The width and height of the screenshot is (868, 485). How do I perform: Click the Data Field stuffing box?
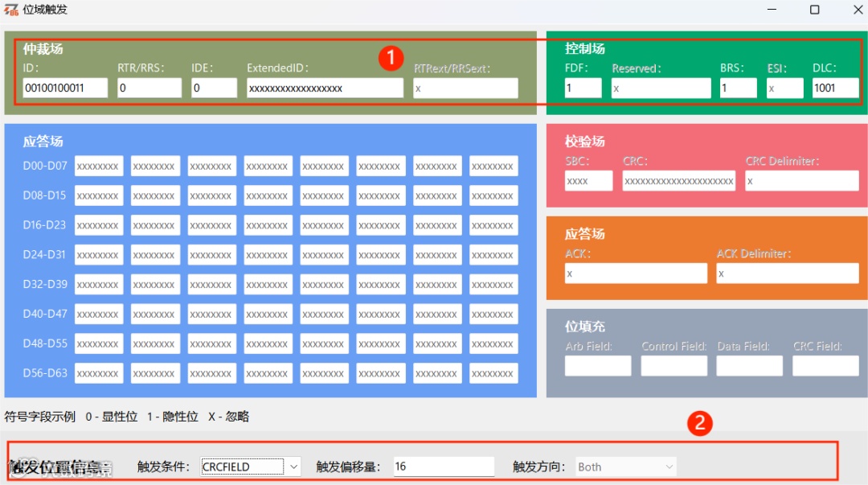[x=750, y=366]
